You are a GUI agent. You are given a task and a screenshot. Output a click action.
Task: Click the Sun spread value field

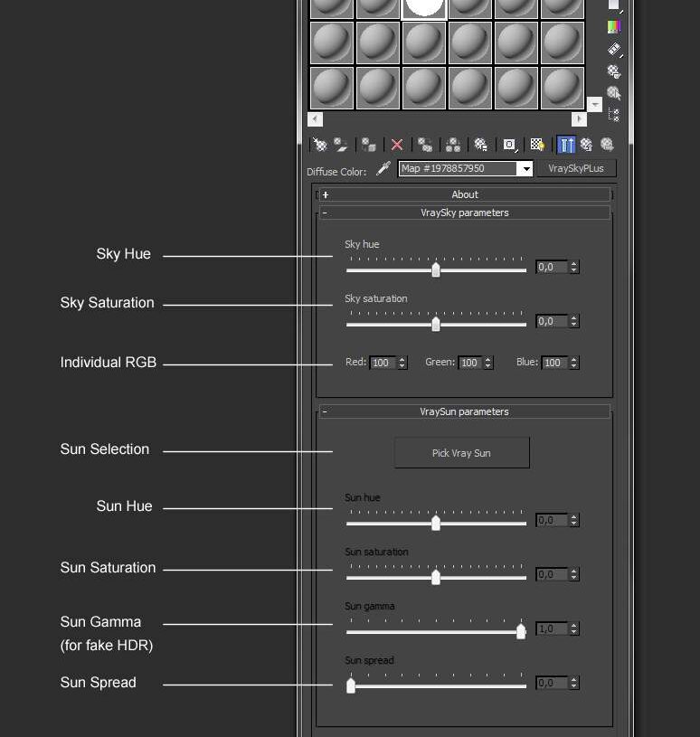pos(552,683)
